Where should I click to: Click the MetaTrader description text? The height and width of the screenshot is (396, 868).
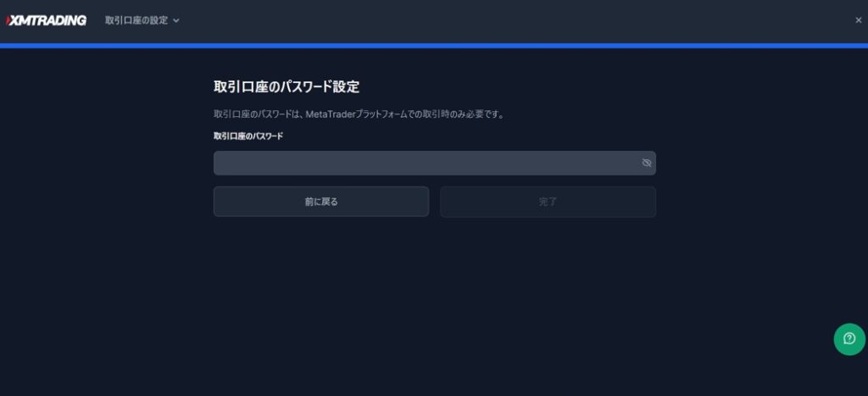pos(359,114)
